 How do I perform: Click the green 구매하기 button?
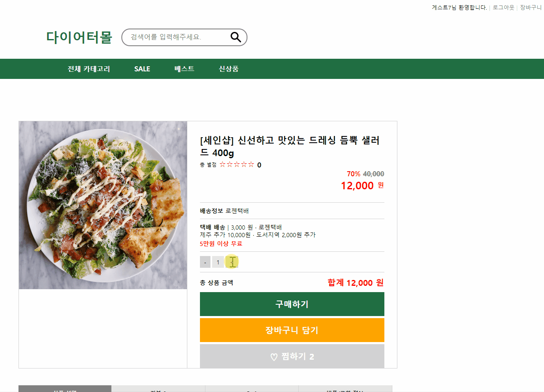pos(292,304)
